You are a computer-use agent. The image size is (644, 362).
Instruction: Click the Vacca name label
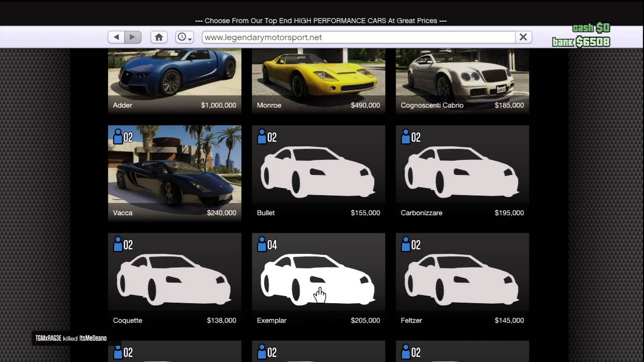click(123, 213)
